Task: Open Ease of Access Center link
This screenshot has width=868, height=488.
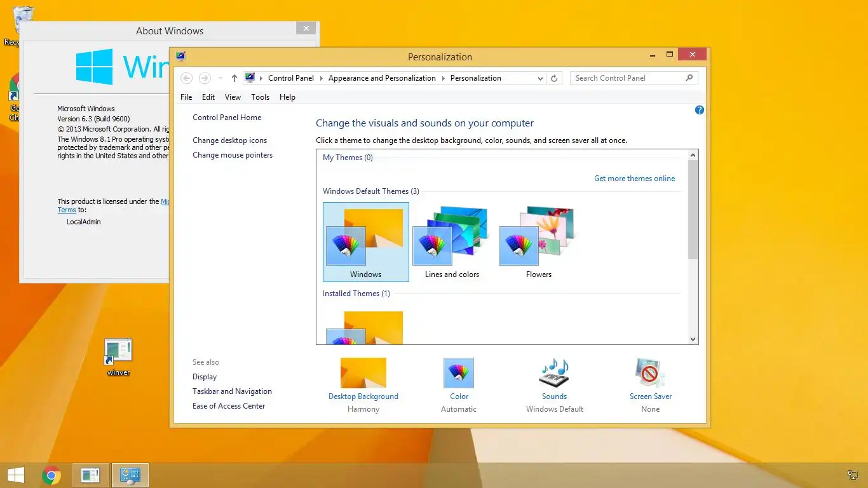Action: 229,406
